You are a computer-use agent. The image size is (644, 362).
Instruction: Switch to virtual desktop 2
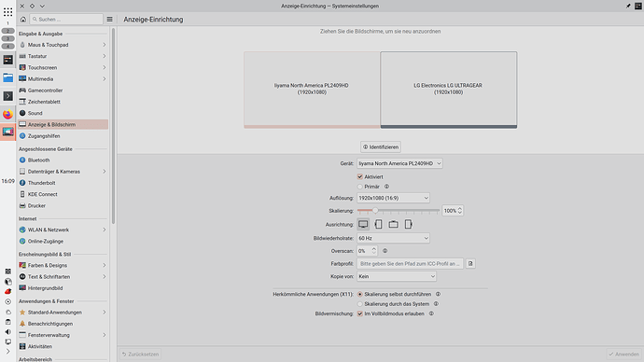pyautogui.click(x=7, y=31)
